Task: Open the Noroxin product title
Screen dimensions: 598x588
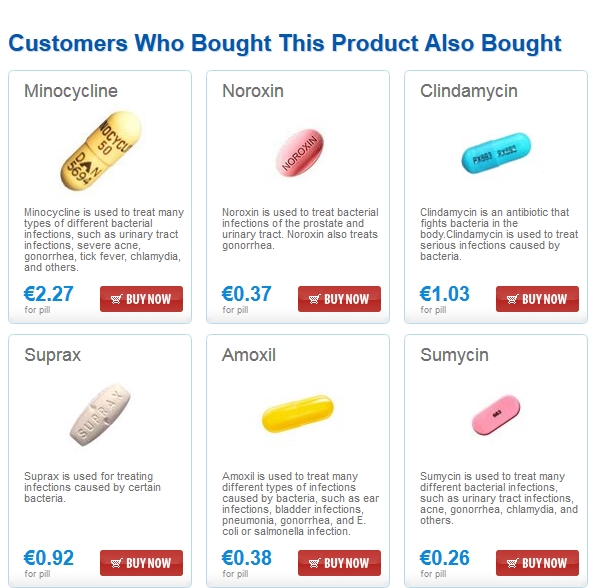Action: 253,91
